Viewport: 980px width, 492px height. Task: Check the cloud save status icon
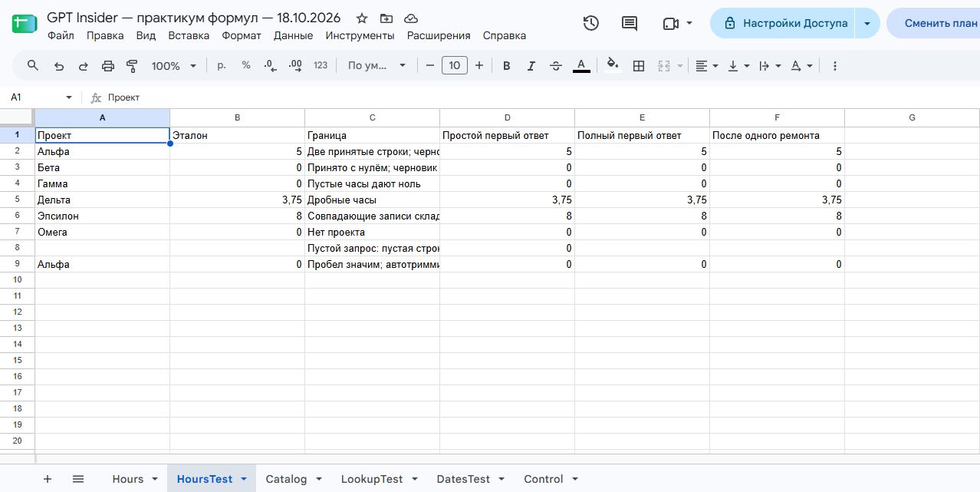tap(411, 18)
